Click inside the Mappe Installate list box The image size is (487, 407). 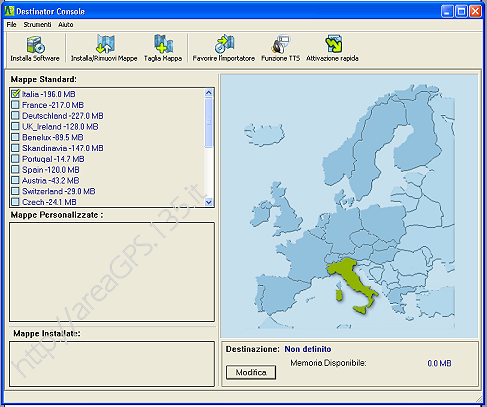point(112,364)
